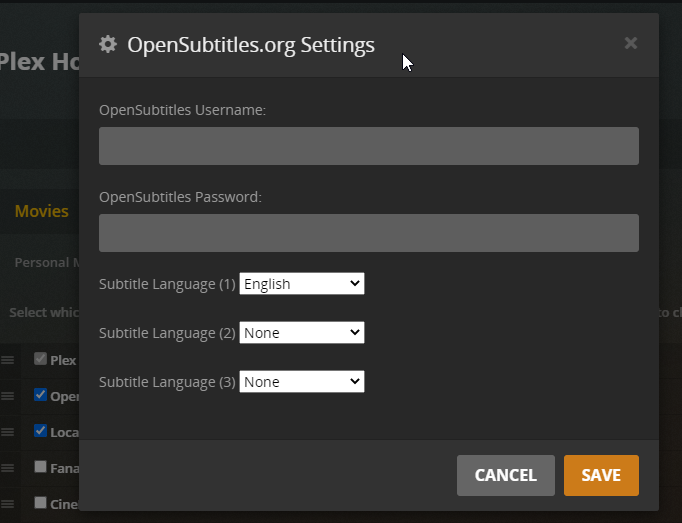This screenshot has width=682, height=523.
Task: Enable the Cine agent checkbox
Action: (x=40, y=503)
